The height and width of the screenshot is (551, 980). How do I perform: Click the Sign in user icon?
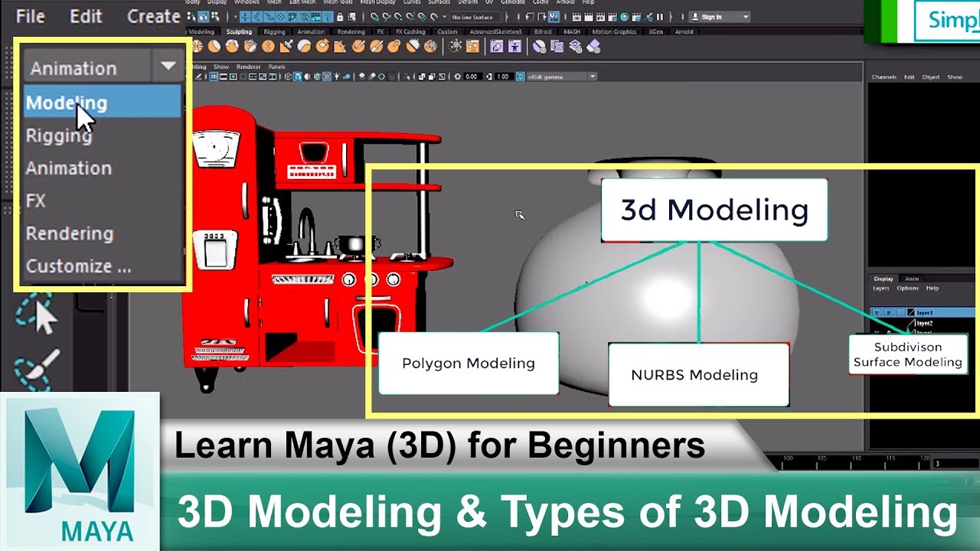(x=695, y=17)
